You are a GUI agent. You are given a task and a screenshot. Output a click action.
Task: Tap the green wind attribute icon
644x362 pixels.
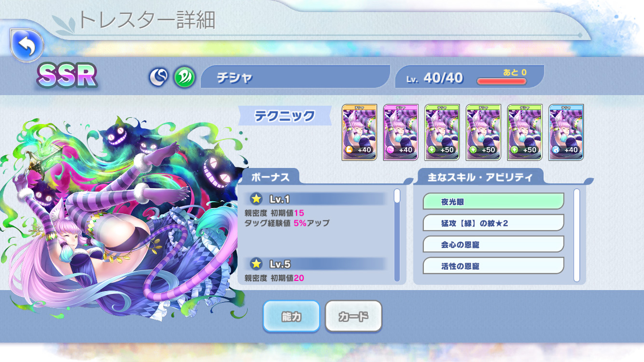pyautogui.click(x=184, y=77)
